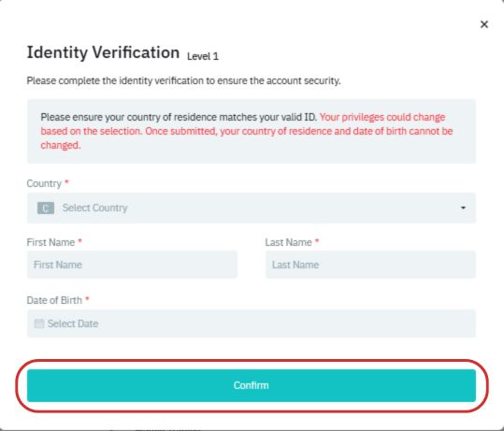
Task: Click the red privileges warning text
Action: (x=247, y=131)
